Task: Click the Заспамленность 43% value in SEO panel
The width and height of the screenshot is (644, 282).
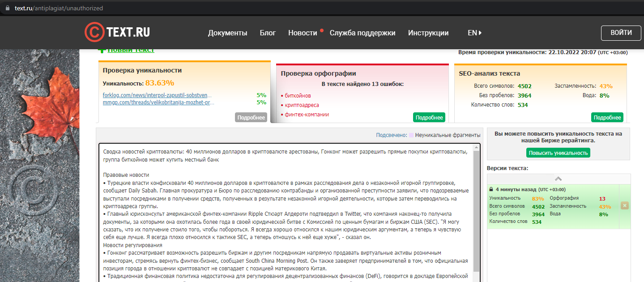Action: point(606,86)
